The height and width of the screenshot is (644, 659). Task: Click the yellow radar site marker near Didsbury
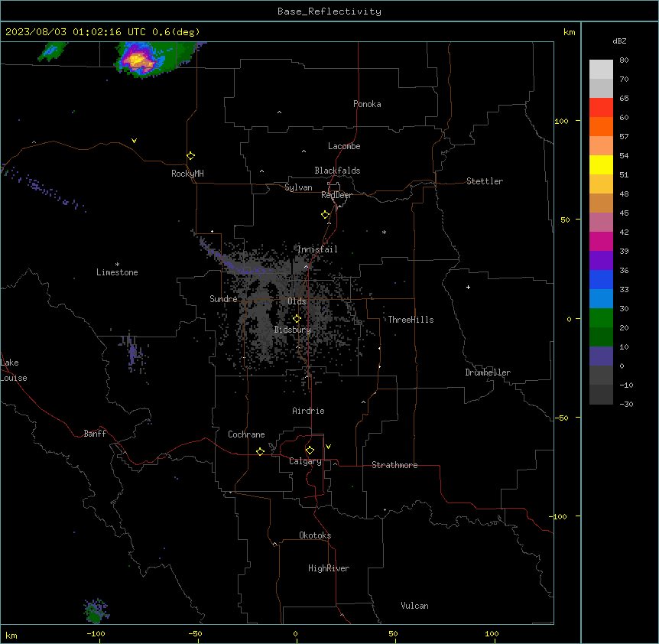pos(297,319)
